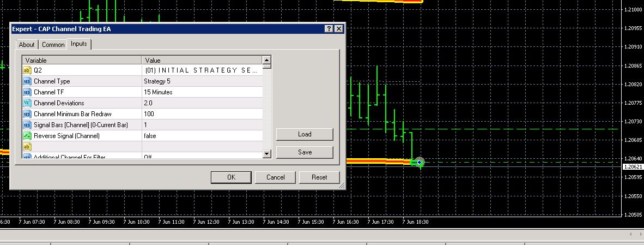Click the integer icon beside Channel Type
Screen dimensions: 644x245
tap(27, 81)
